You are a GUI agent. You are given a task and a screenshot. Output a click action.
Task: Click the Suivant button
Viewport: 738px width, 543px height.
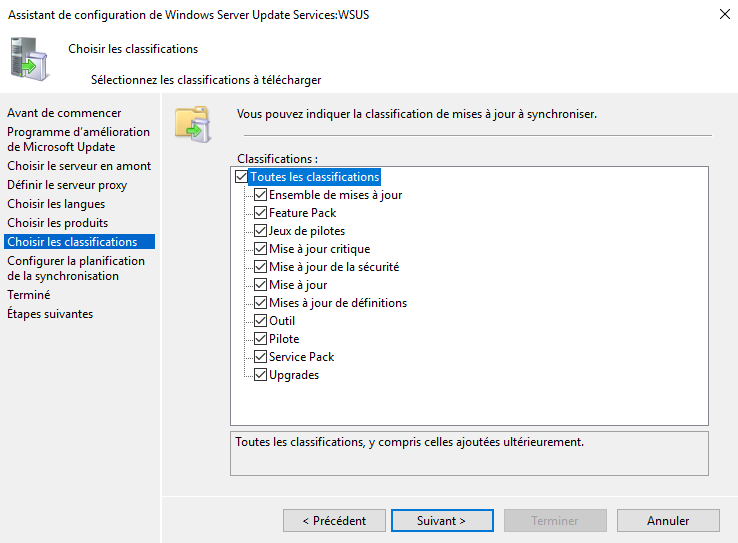click(442, 520)
